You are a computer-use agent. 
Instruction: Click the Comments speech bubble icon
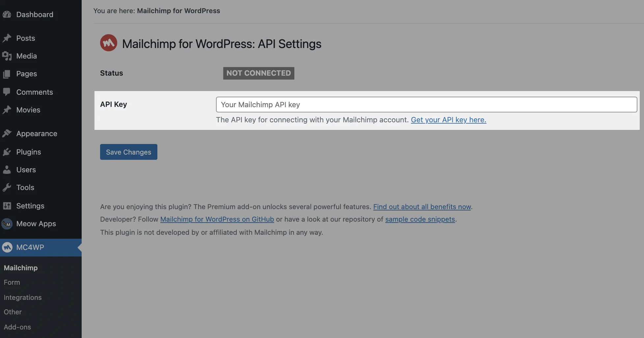[x=7, y=92]
